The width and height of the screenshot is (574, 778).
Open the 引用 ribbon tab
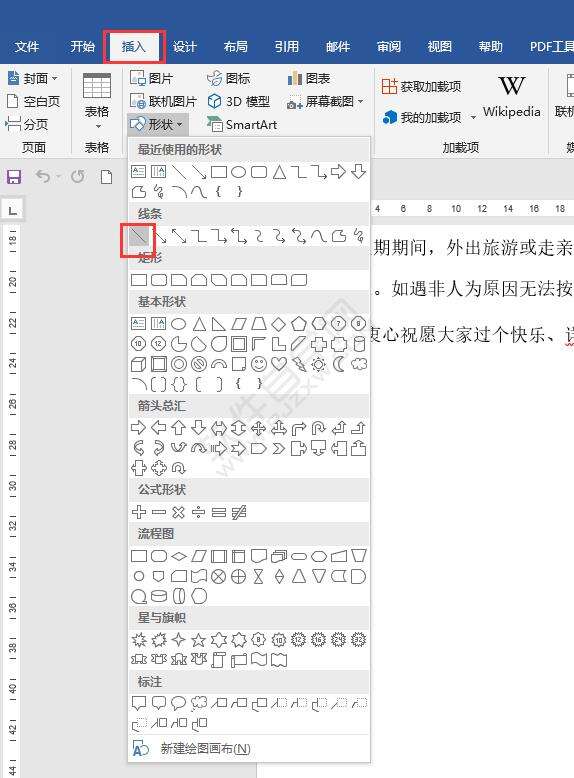(x=287, y=47)
